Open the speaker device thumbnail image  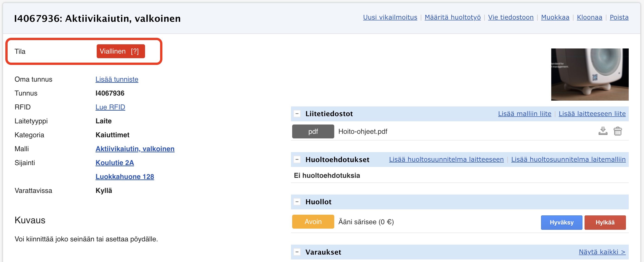[589, 74]
